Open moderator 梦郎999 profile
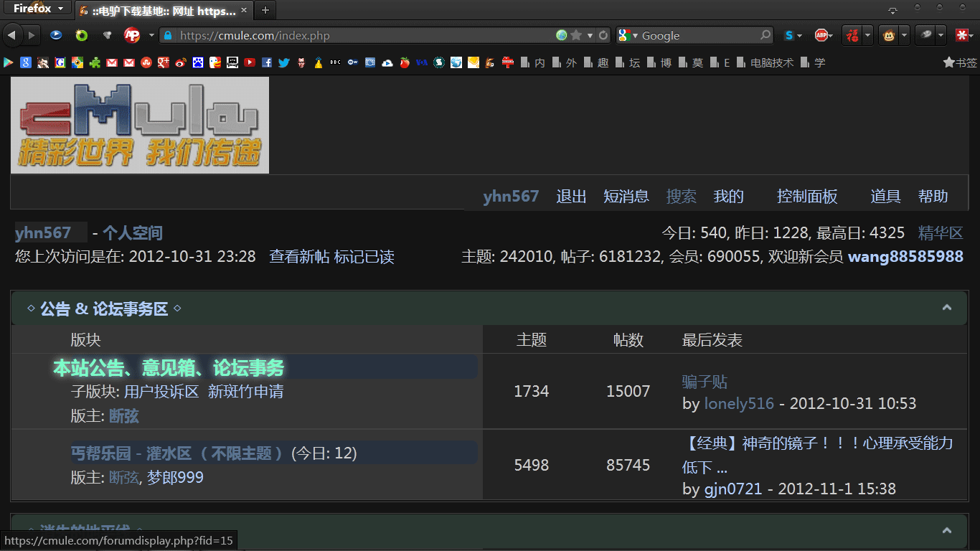The height and width of the screenshot is (551, 980). (x=175, y=477)
